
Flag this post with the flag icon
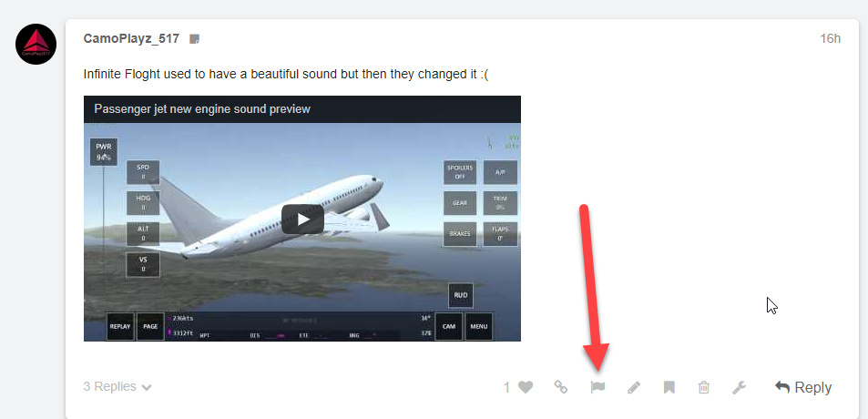597,387
